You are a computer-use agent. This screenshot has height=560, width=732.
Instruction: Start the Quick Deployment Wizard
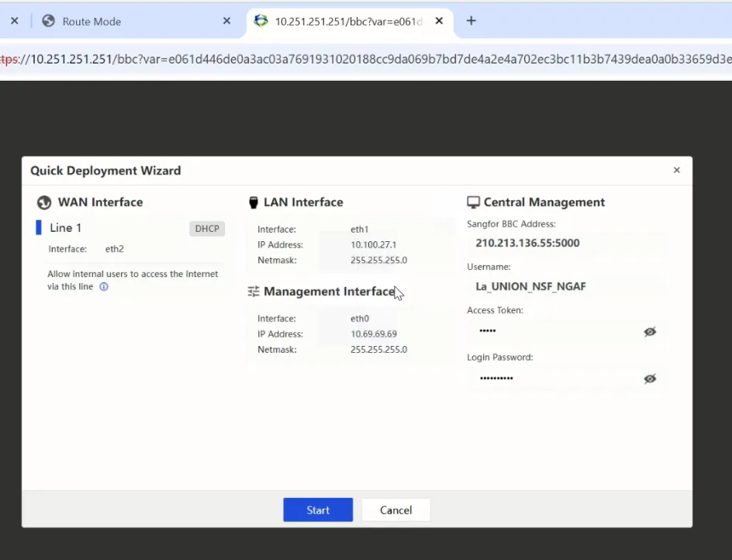point(318,510)
